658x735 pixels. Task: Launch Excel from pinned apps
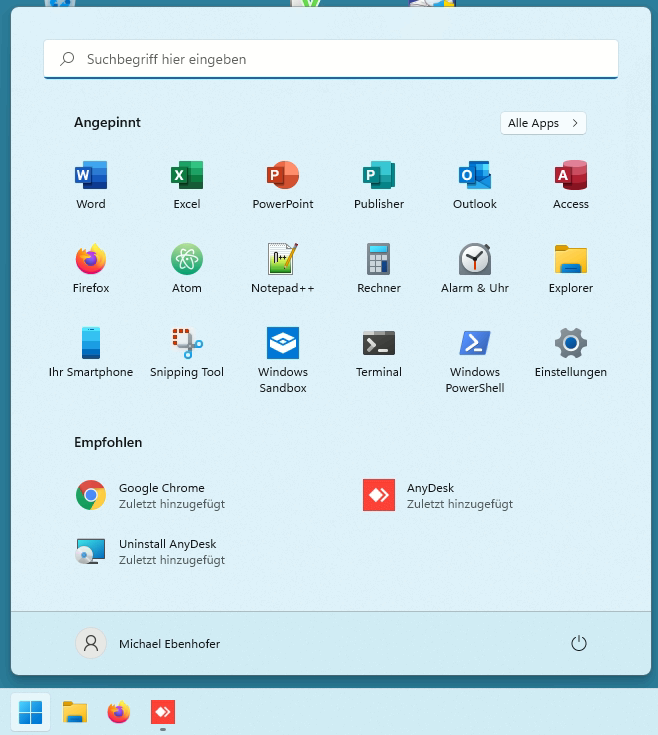pyautogui.click(x=187, y=185)
